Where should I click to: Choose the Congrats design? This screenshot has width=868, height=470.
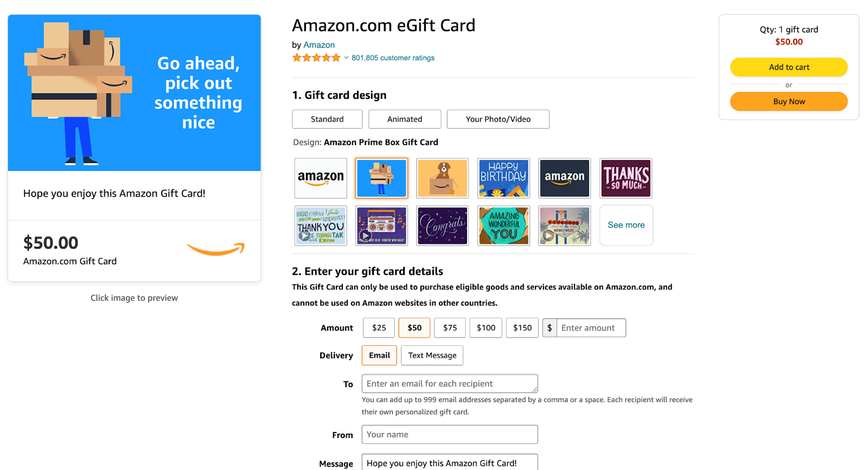442,225
